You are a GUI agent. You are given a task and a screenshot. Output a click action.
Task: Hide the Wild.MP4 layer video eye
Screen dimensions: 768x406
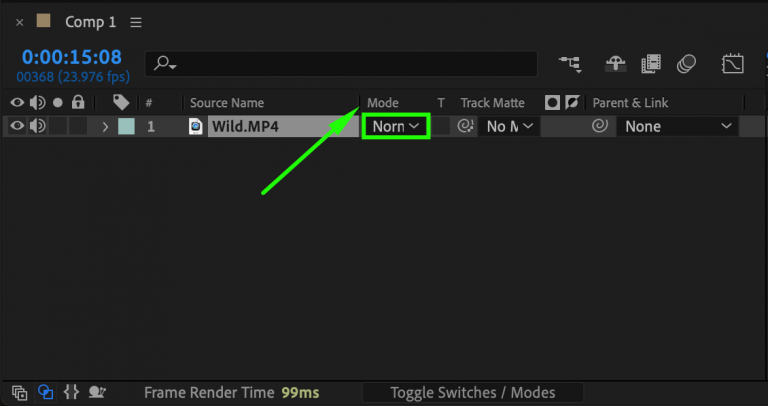tap(17, 126)
